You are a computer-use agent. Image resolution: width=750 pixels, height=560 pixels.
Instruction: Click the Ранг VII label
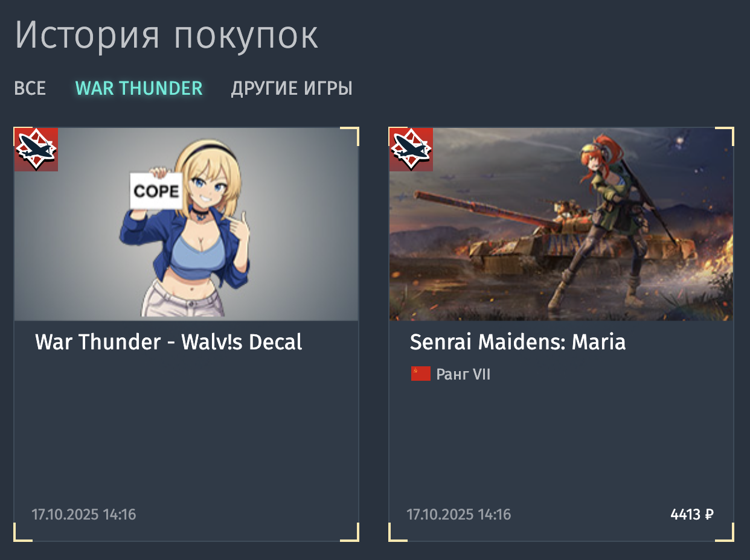[464, 375]
